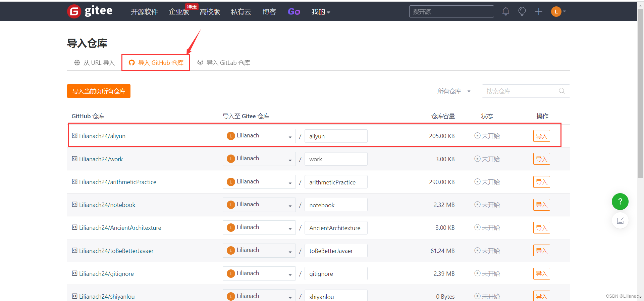644x301 pixels.
Task: Click the Go logo in navbar
Action: coord(294,12)
